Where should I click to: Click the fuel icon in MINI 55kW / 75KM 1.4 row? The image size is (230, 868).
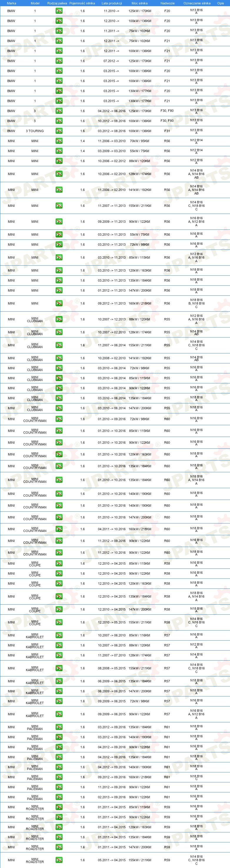[x=59, y=151]
